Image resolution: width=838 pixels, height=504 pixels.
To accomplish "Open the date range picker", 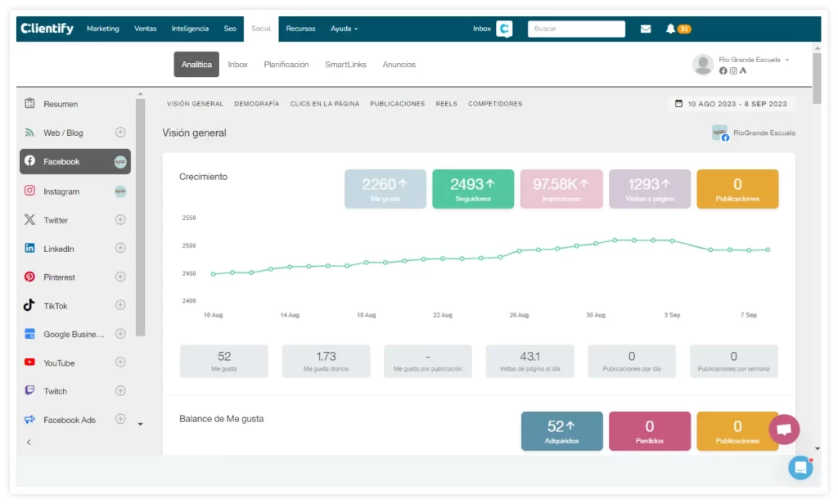I will tap(731, 104).
